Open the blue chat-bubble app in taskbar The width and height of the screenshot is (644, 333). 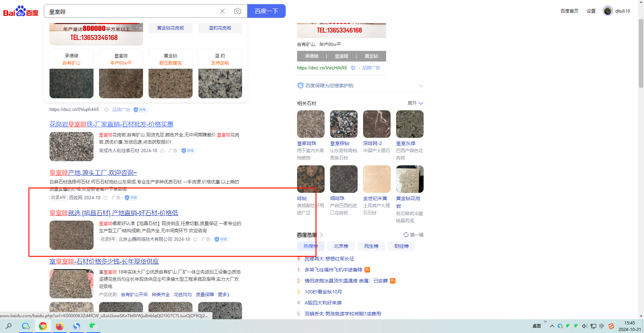point(26,326)
